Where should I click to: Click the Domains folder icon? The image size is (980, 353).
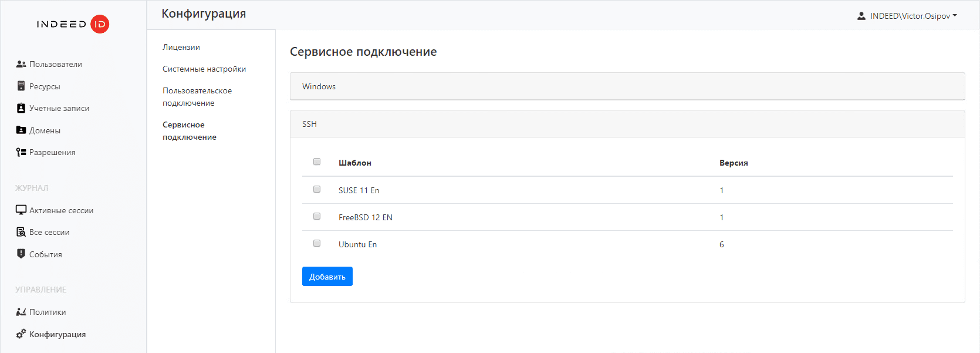21,130
